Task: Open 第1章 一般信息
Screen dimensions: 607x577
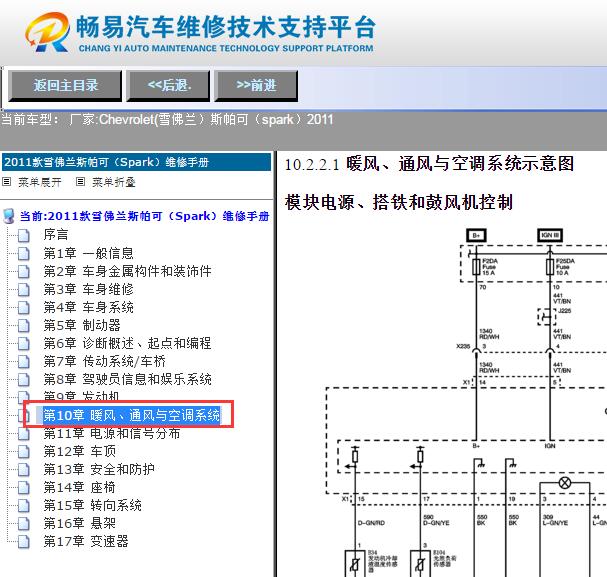Action: (x=88, y=253)
